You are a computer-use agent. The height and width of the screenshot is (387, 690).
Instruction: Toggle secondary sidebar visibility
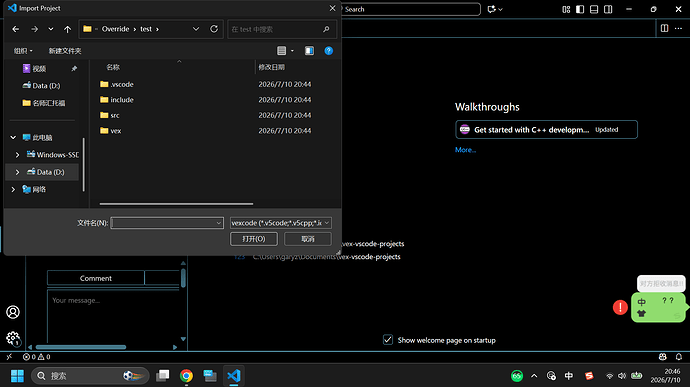pyautogui.click(x=608, y=9)
